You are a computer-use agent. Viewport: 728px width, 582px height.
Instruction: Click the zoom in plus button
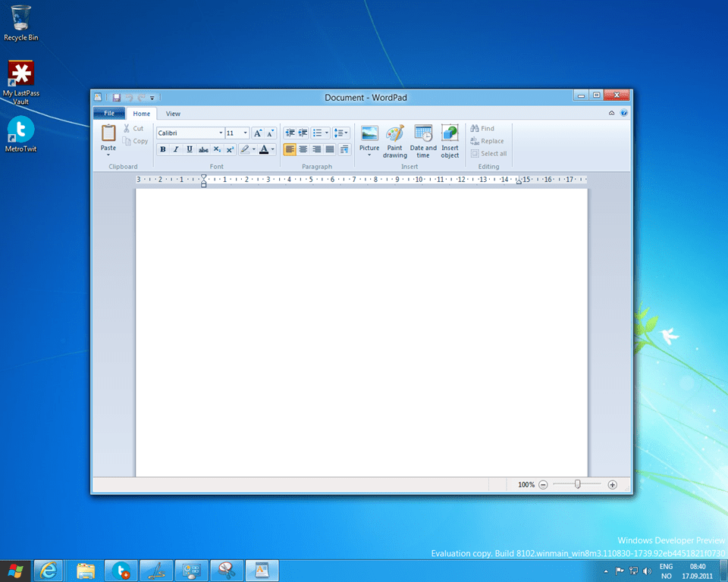pyautogui.click(x=613, y=484)
